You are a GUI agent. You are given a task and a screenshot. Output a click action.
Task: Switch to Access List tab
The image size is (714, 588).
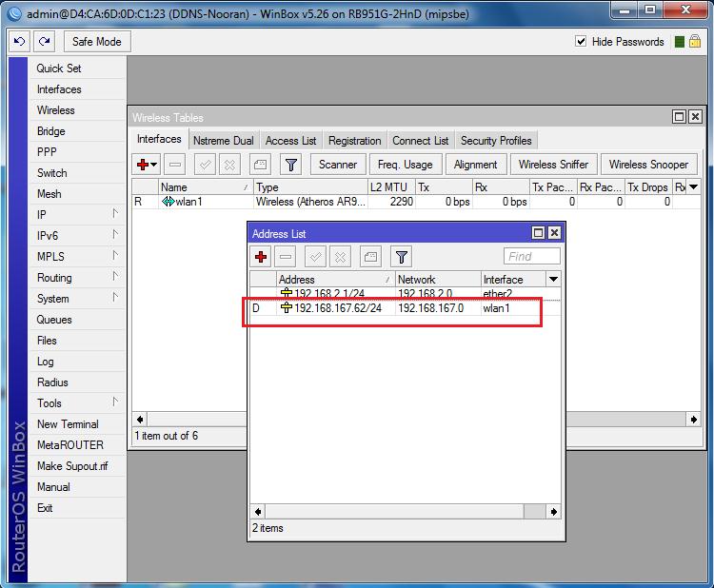pos(290,141)
